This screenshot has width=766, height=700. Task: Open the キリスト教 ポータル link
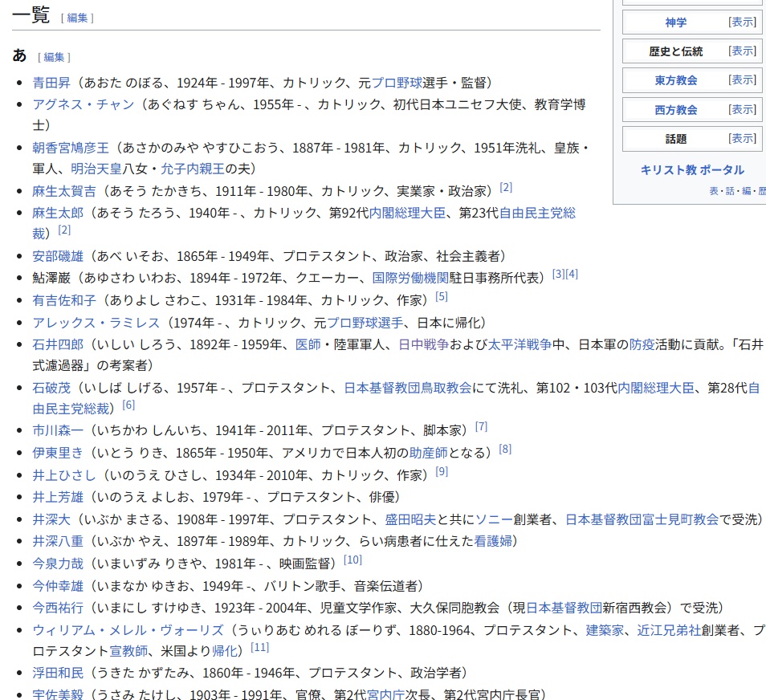pyautogui.click(x=691, y=170)
